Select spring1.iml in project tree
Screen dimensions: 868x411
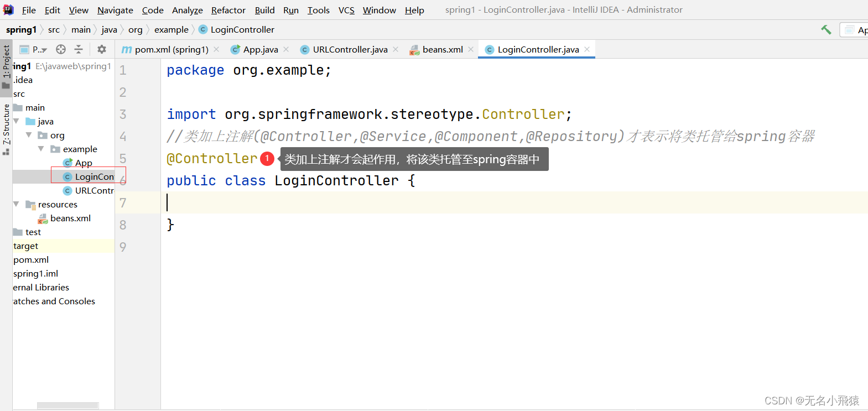tap(35, 273)
